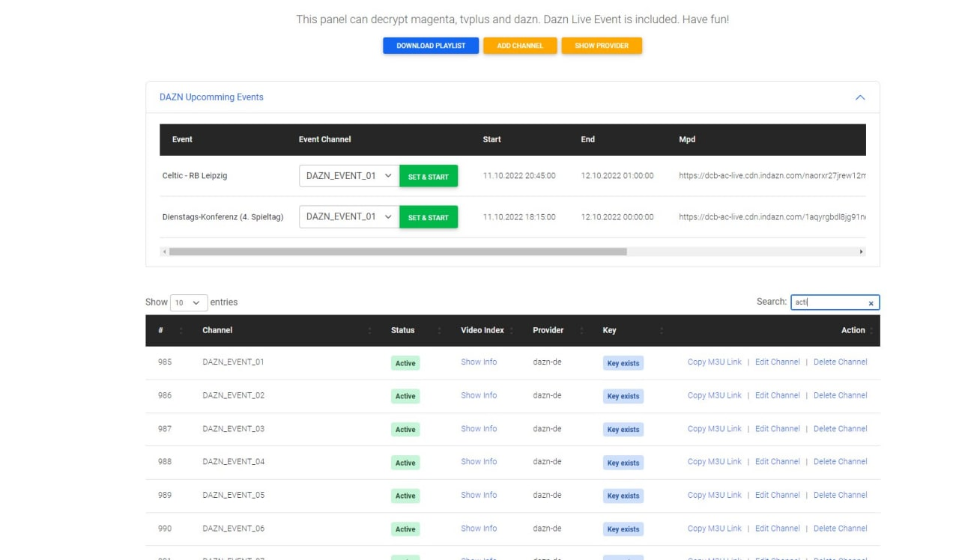Sort table by Key column header
The width and height of the screenshot is (959, 560).
pyautogui.click(x=631, y=330)
